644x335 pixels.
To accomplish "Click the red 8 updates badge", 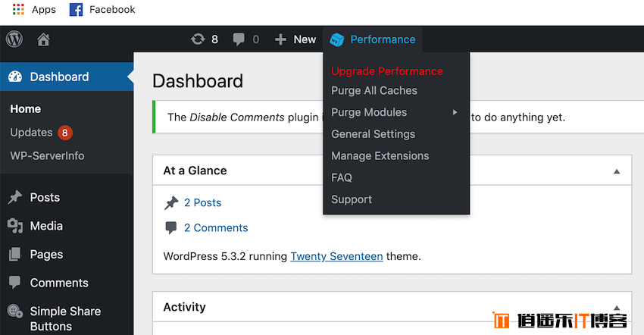I will point(65,133).
